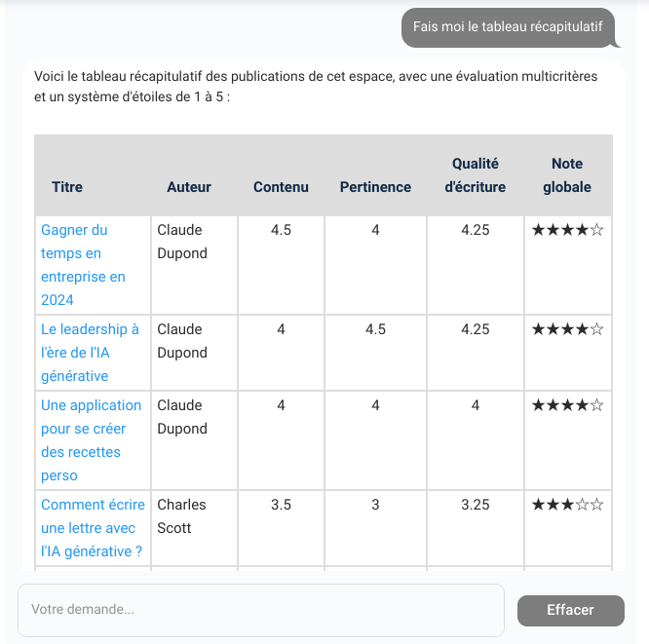Select the 'Contenu' column header
This screenshot has height=644, width=649.
[x=281, y=187]
